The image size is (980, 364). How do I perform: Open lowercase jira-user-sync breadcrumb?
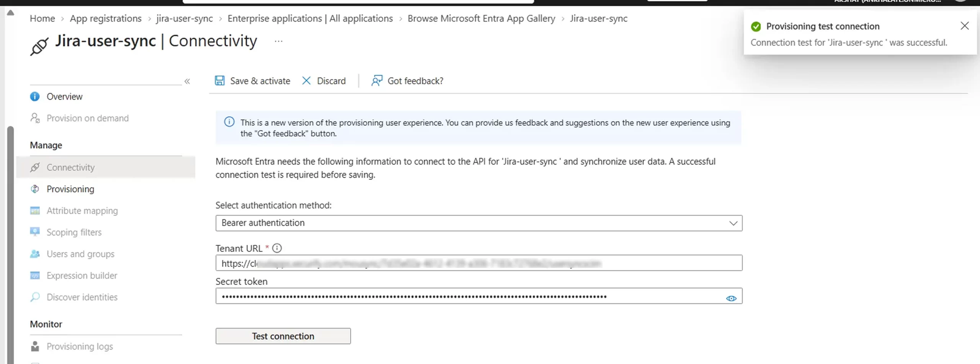click(x=185, y=18)
